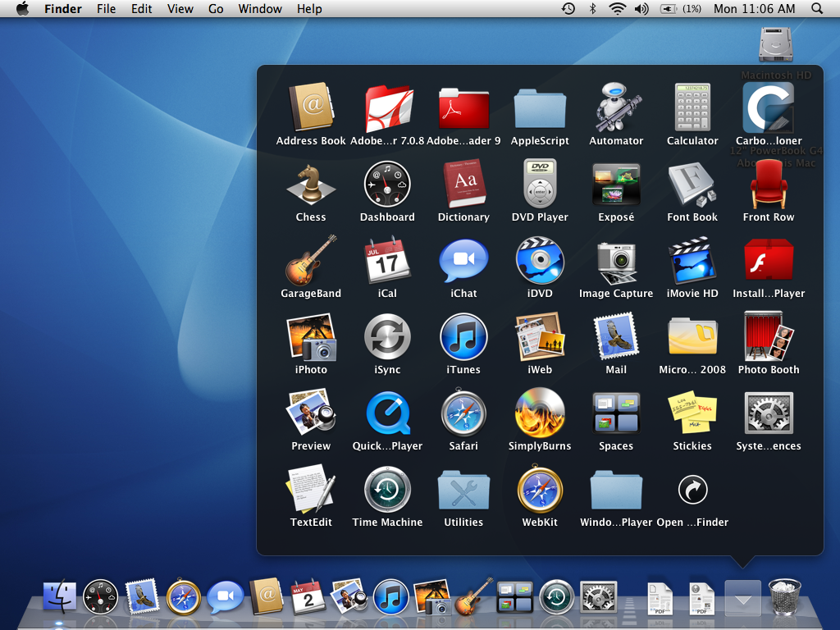Launch SimplyBurns
The height and width of the screenshot is (630, 840).
pyautogui.click(x=540, y=413)
